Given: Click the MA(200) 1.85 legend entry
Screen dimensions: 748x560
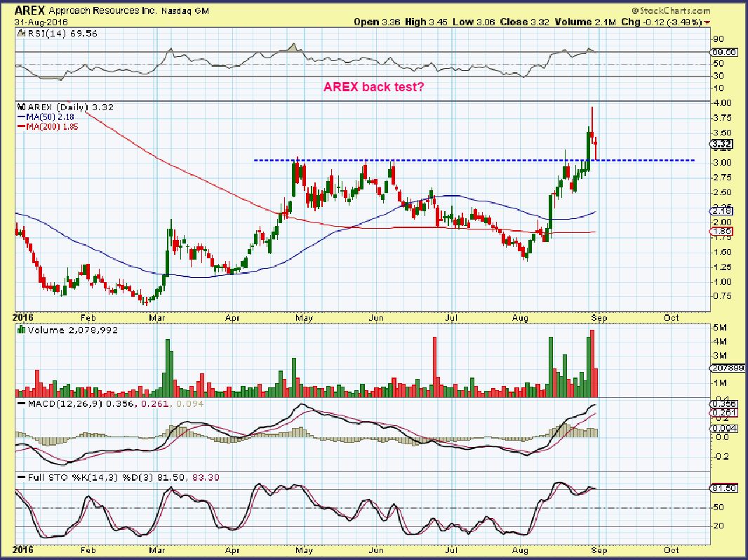Looking at the screenshot, I should pyautogui.click(x=53, y=127).
